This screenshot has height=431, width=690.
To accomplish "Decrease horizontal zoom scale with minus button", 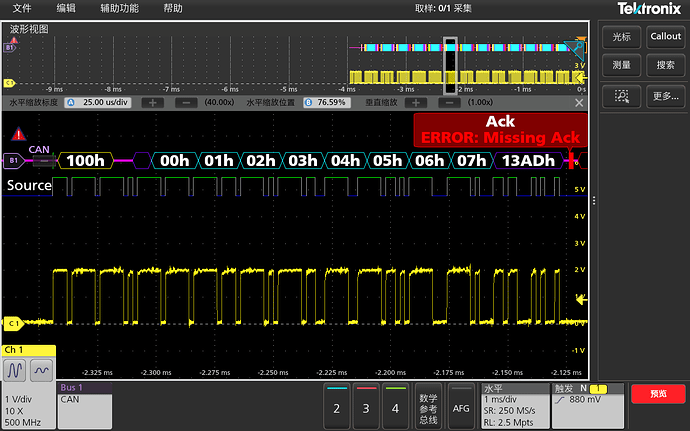I will pyautogui.click(x=185, y=103).
